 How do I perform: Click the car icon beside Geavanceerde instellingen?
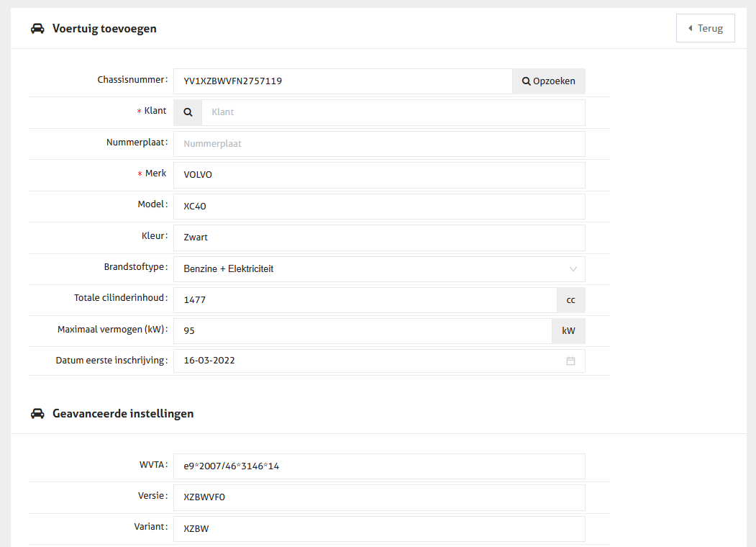[37, 414]
